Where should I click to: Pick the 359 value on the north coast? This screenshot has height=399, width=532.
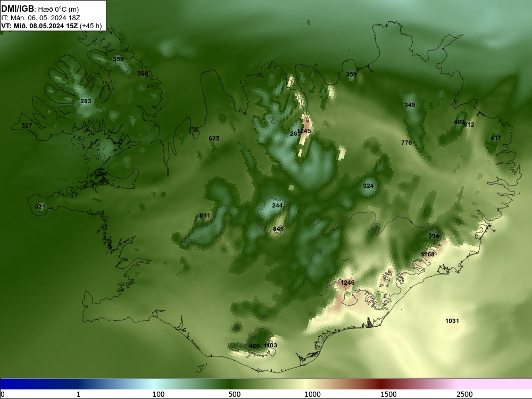[351, 74]
